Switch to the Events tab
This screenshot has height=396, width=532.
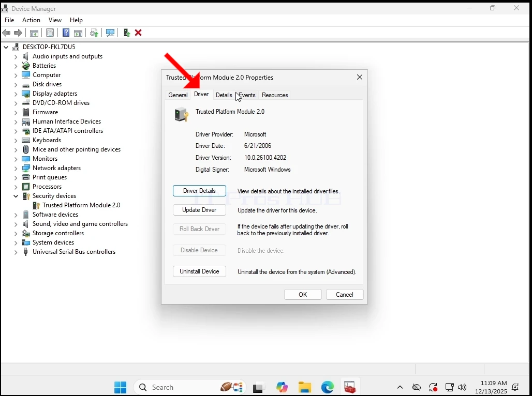(x=247, y=95)
